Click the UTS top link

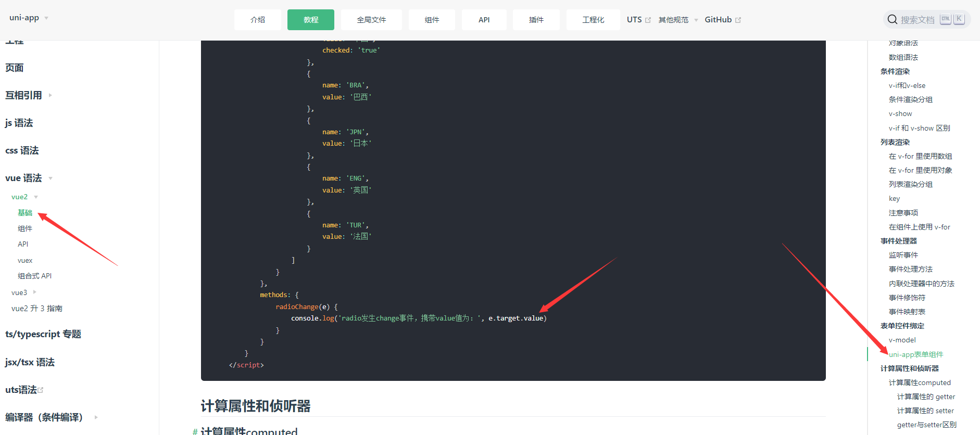(634, 20)
